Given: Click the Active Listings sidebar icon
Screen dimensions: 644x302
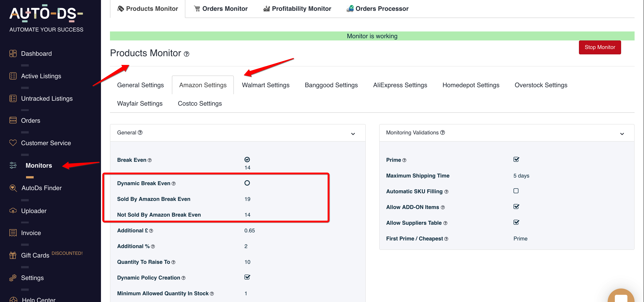Looking at the screenshot, I should 13,76.
